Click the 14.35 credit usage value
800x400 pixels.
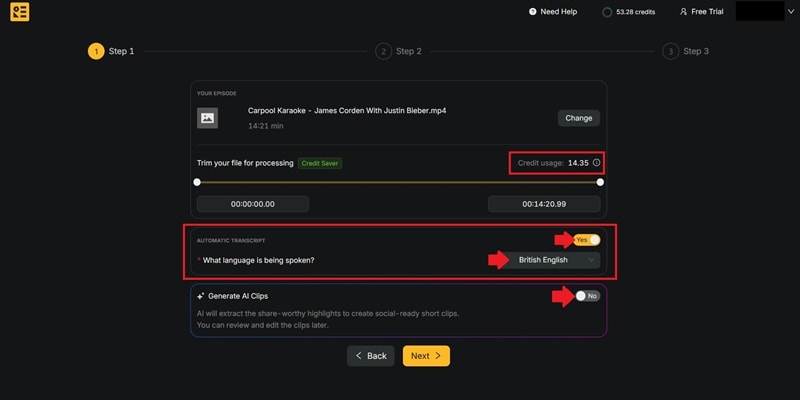[578, 163]
